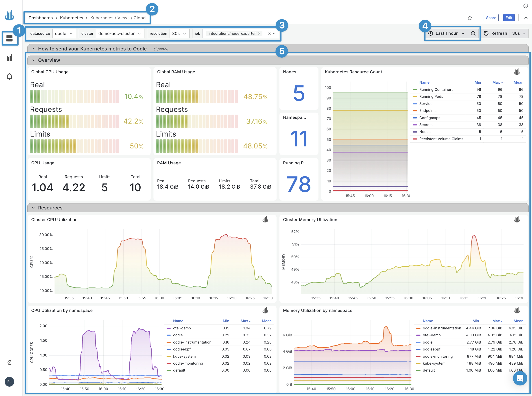Open the Dashboards sidebar icon

(9, 38)
